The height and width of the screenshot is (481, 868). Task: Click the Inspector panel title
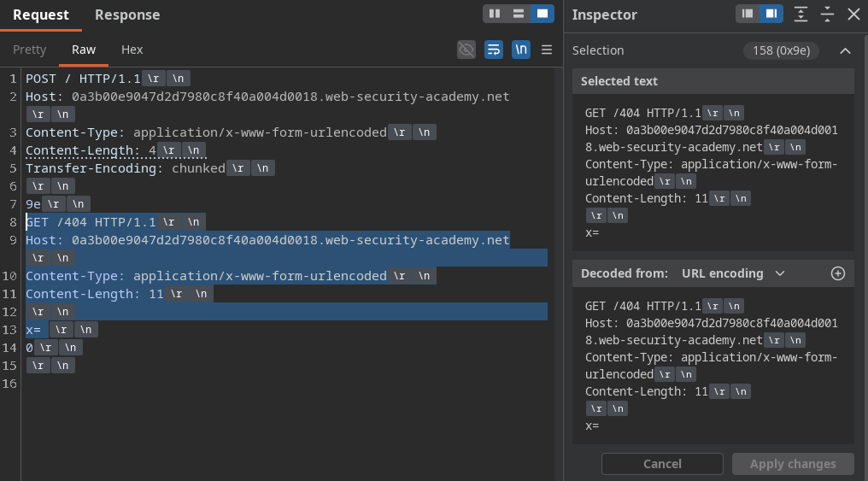[605, 15]
